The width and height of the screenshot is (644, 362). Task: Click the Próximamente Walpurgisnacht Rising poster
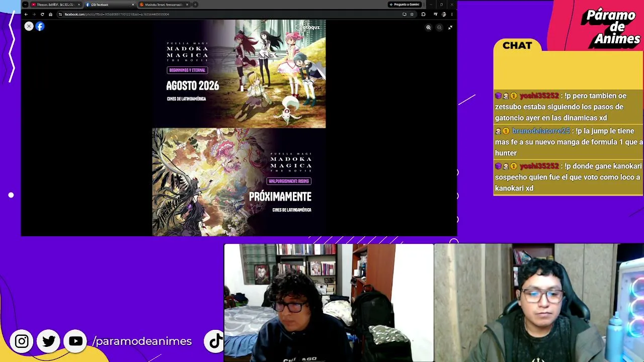click(239, 182)
